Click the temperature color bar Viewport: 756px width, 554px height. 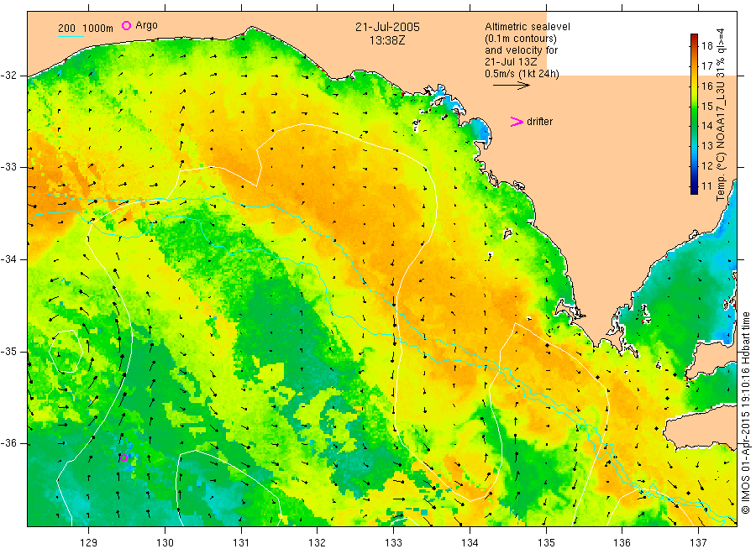pos(694,114)
